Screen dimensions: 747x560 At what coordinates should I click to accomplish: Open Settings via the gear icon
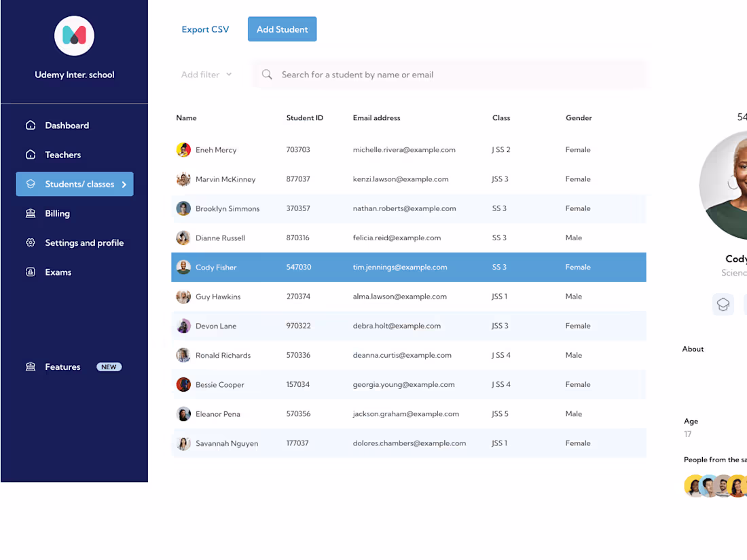pyautogui.click(x=31, y=242)
